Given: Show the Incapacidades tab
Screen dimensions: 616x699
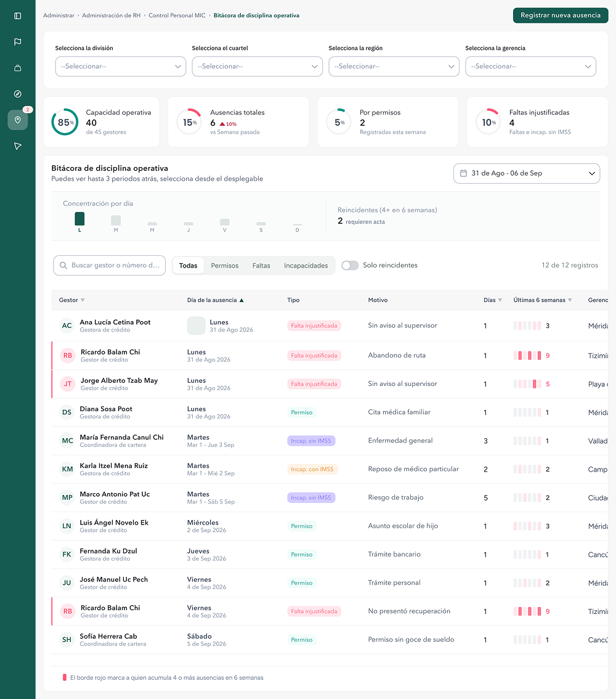Looking at the screenshot, I should tap(306, 266).
